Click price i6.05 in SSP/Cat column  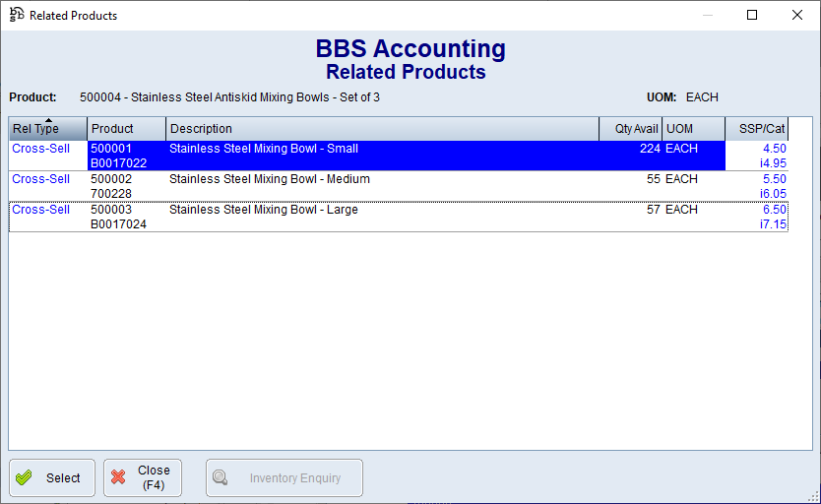(x=773, y=194)
